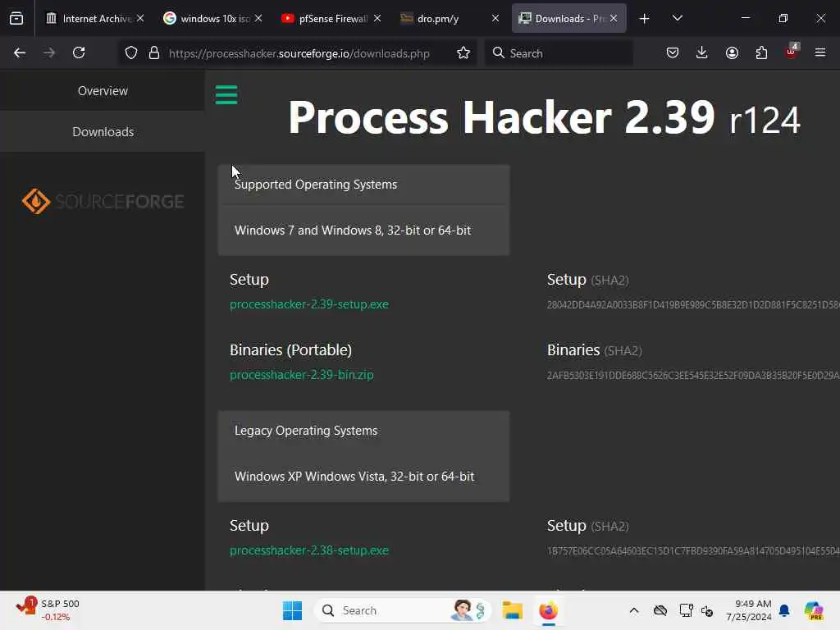Reload the current page
The height and width of the screenshot is (630, 840).
click(79, 52)
